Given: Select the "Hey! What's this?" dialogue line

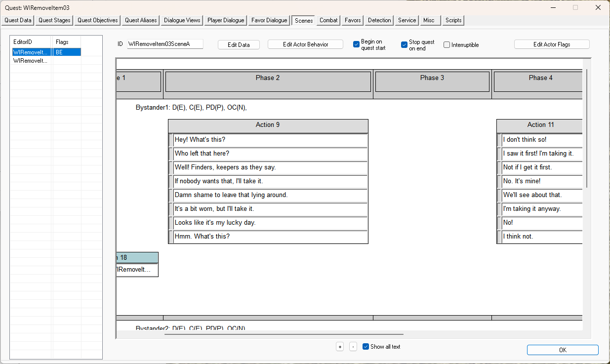Looking at the screenshot, I should coord(270,140).
